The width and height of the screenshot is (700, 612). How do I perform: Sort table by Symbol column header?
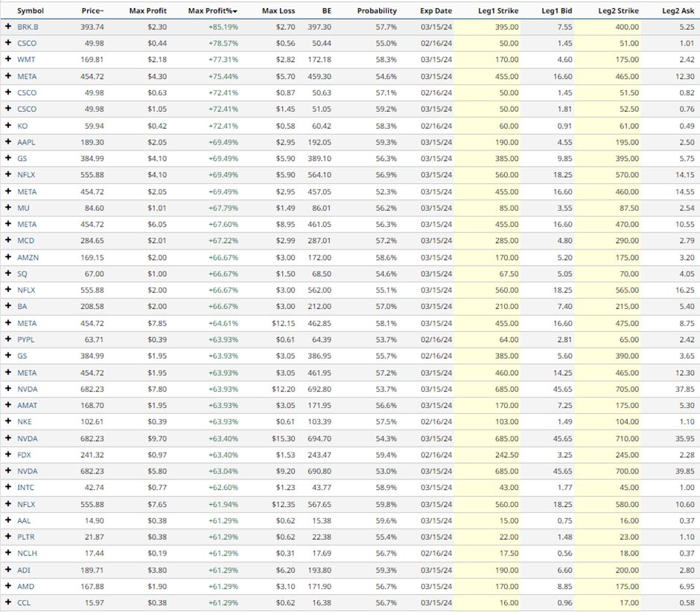pyautogui.click(x=31, y=10)
